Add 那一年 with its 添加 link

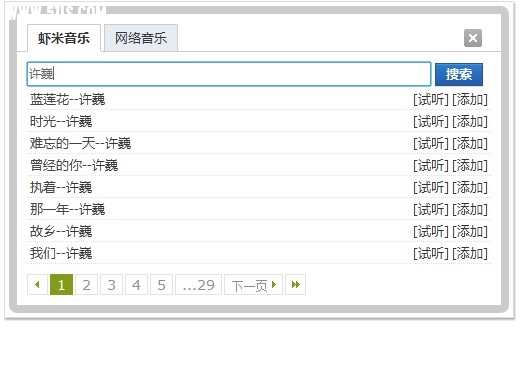[470, 210]
